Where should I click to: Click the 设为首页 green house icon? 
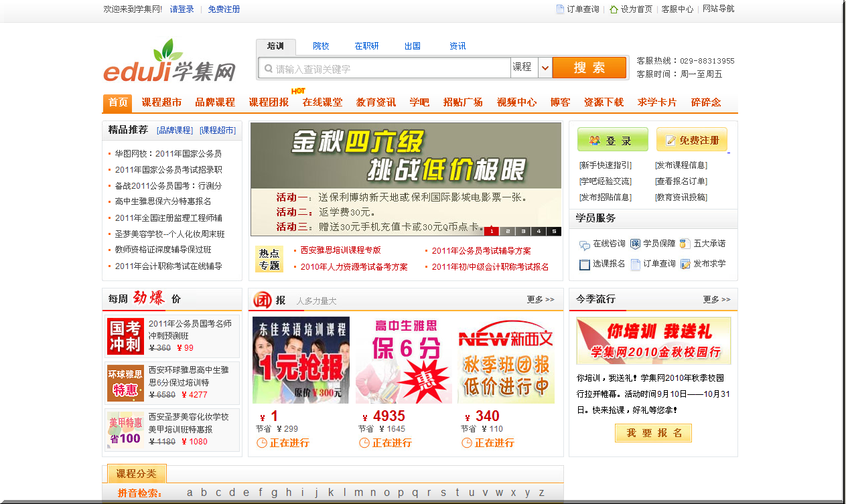click(614, 9)
